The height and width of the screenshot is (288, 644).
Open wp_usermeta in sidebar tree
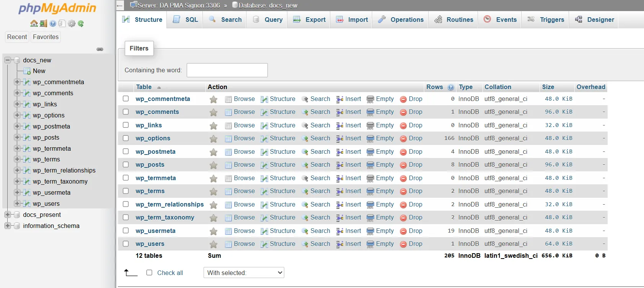point(52,192)
